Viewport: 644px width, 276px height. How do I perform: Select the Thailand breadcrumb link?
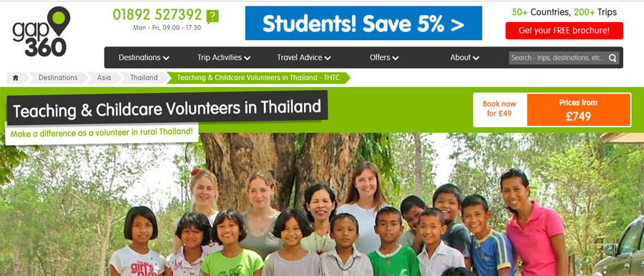[144, 78]
